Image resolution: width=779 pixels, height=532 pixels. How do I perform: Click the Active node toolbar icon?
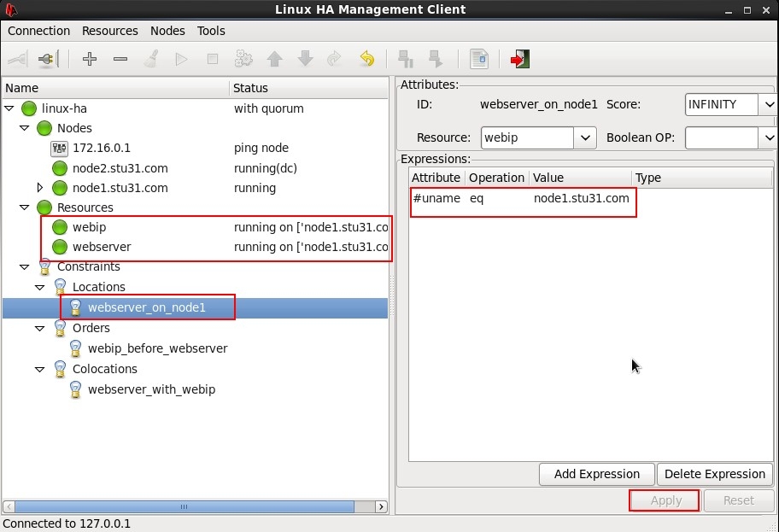(436, 59)
